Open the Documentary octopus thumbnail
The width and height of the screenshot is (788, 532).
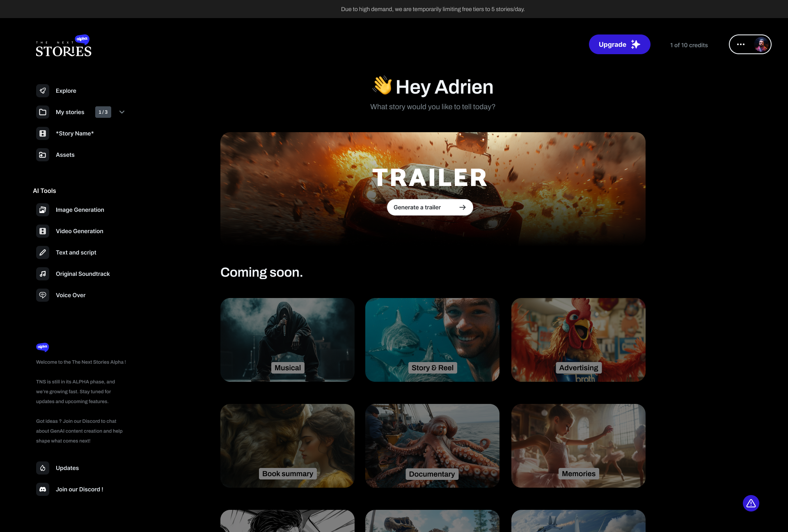[432, 446]
